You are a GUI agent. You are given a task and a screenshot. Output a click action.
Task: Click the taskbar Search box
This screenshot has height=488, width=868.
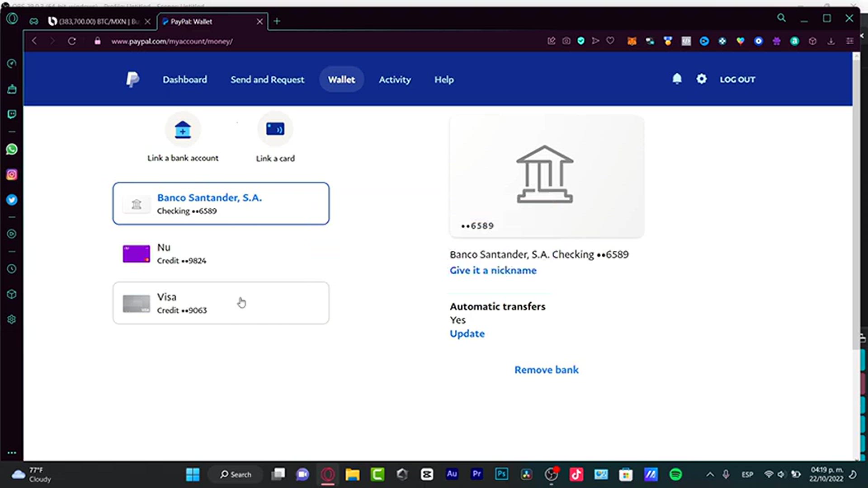click(235, 474)
